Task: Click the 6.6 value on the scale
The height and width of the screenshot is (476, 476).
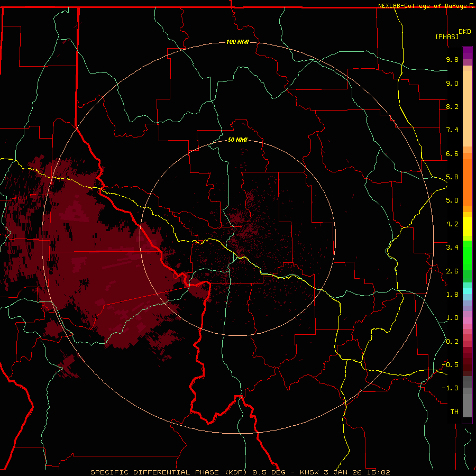Action: 452,153
